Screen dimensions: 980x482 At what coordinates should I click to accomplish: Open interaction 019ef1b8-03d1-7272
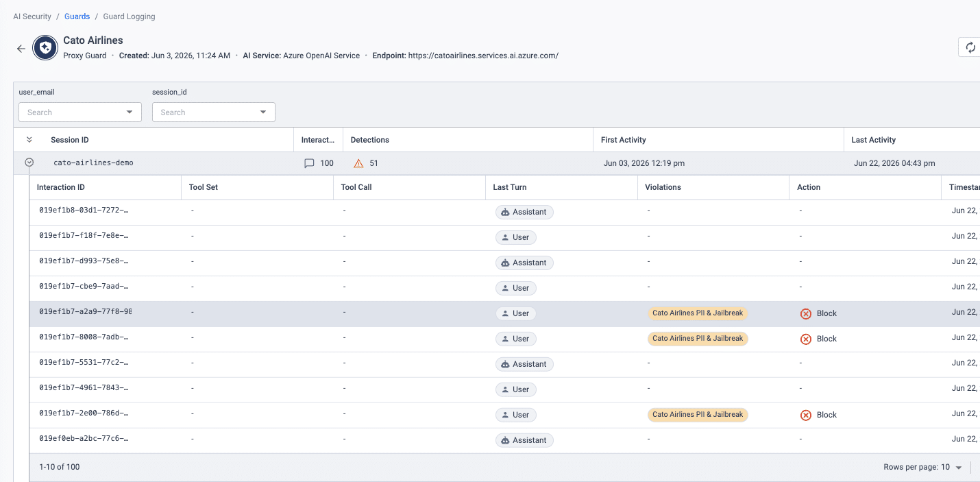(x=84, y=211)
